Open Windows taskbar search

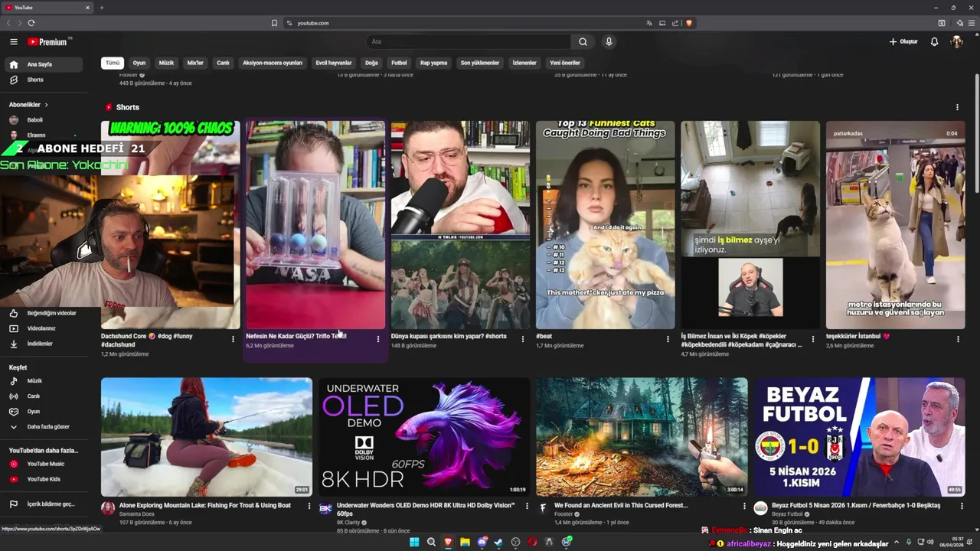431,542
